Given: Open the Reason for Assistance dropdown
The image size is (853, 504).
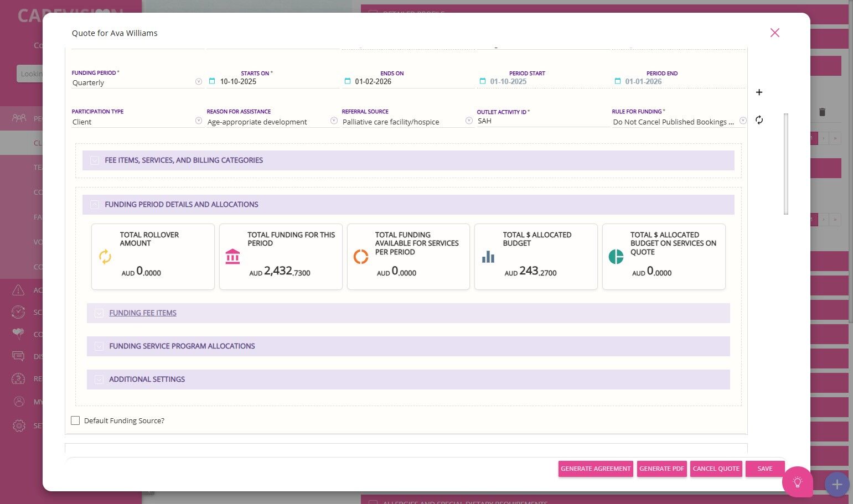Looking at the screenshot, I should tap(334, 121).
